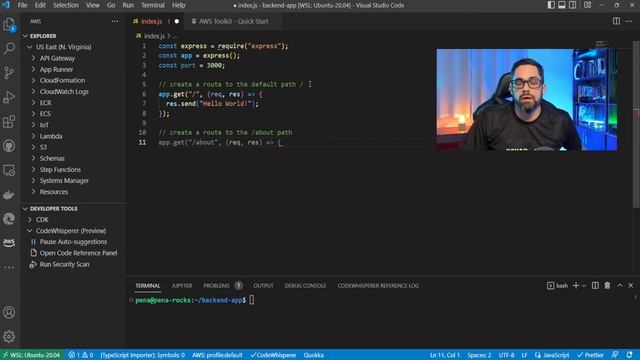The width and height of the screenshot is (640, 360).
Task: Show additional views ellipsis in activity bar
Action: tap(9, 267)
